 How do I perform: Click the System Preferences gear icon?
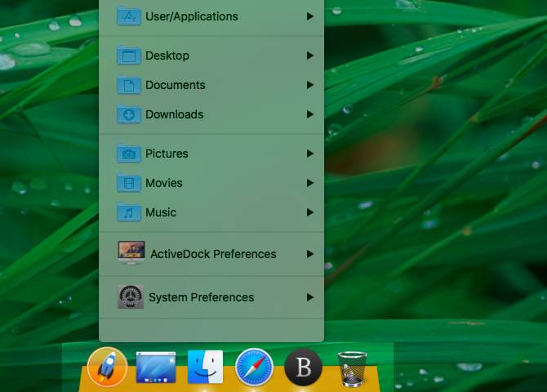(x=131, y=296)
